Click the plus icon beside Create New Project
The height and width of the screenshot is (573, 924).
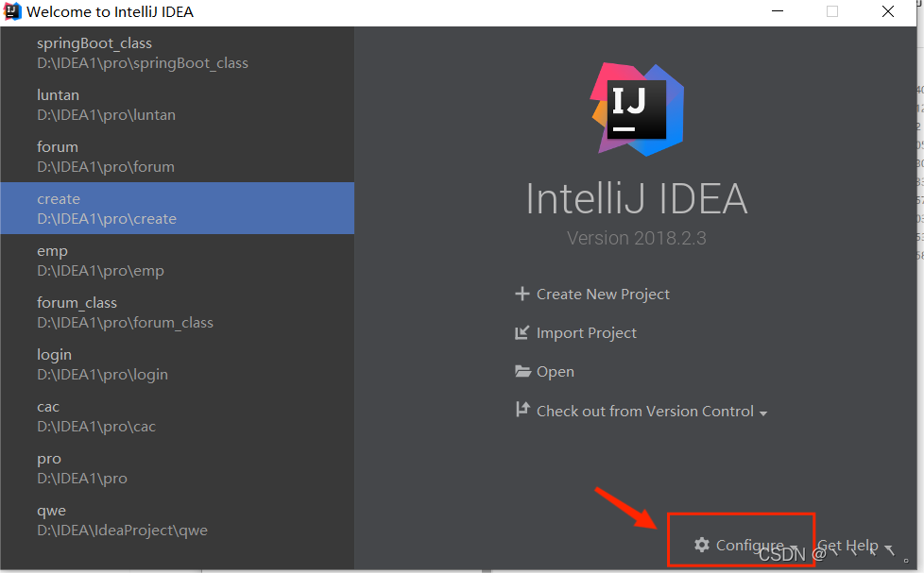coord(522,294)
